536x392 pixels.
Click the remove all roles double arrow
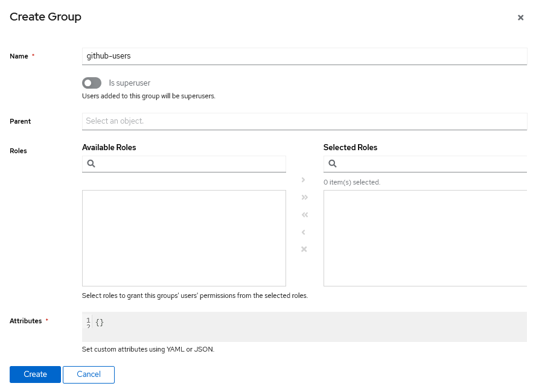[x=304, y=215]
